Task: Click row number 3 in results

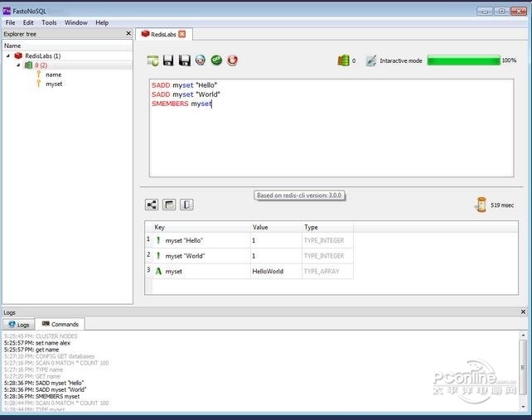Action: coord(148,270)
